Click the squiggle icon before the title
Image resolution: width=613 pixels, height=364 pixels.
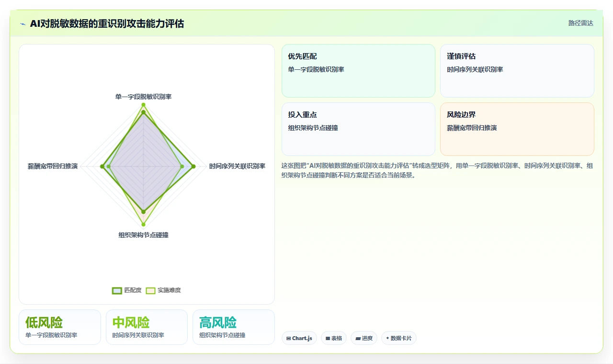tap(23, 24)
